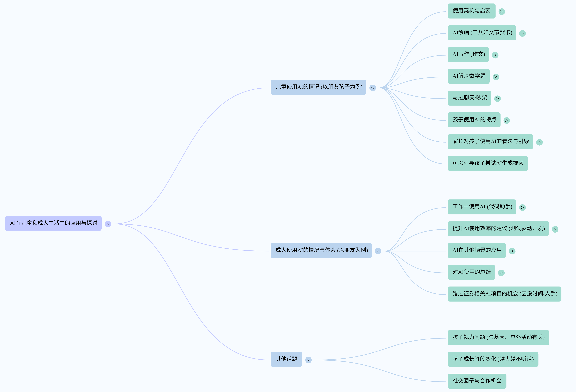The width and height of the screenshot is (576, 392).
Task: Collapse the root node AI在儿童和成人生活中的应用与探讨
Action: (x=108, y=224)
